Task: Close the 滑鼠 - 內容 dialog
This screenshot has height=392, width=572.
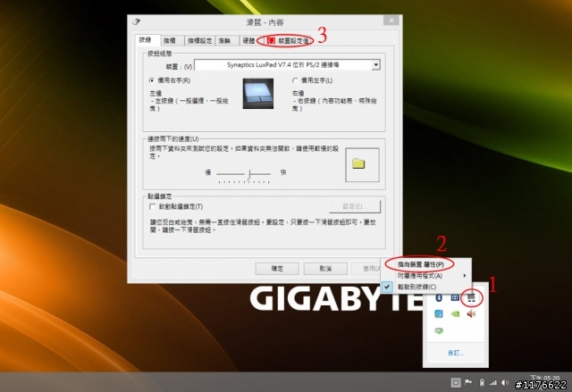Action: pyautogui.click(x=391, y=21)
